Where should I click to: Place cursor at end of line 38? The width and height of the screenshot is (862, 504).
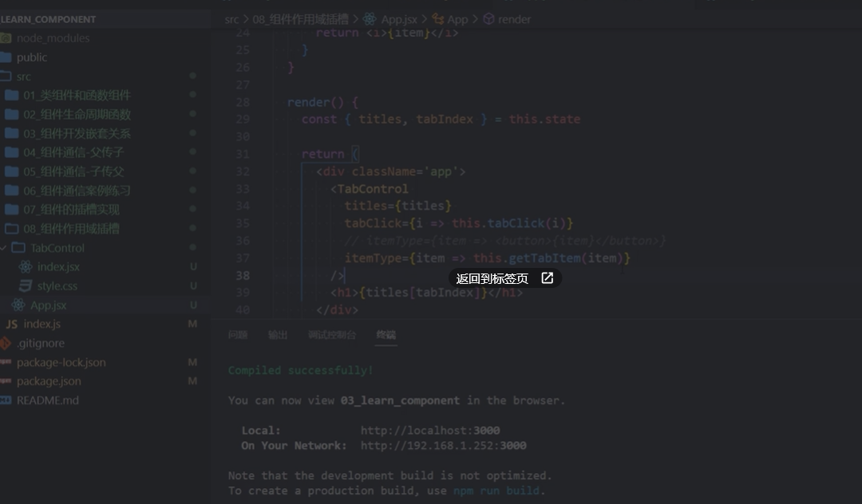click(x=345, y=276)
